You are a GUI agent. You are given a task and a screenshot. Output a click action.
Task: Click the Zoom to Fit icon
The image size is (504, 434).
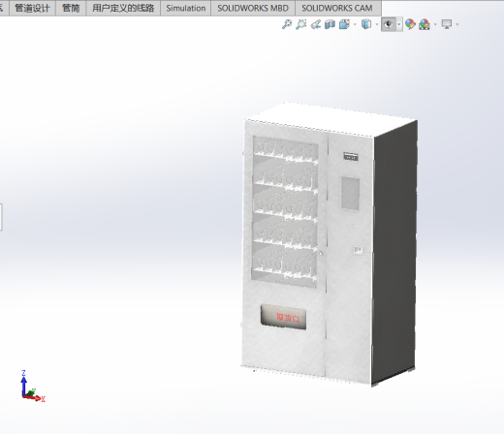(287, 24)
